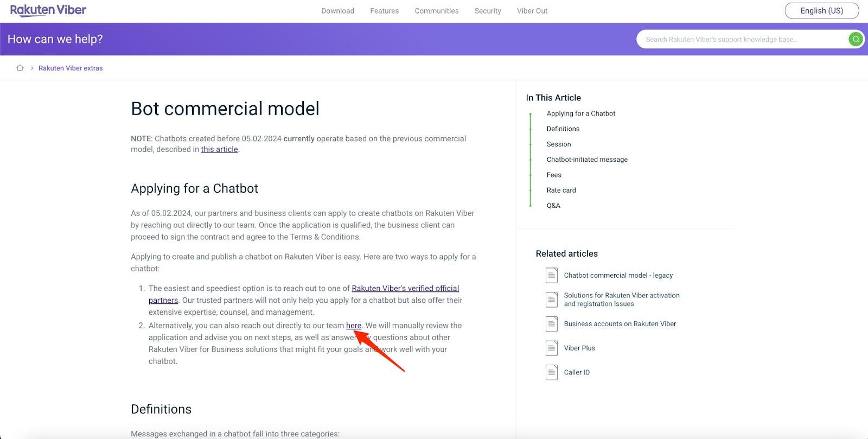This screenshot has width=868, height=439.
Task: Open the Download menu item
Action: pyautogui.click(x=337, y=11)
